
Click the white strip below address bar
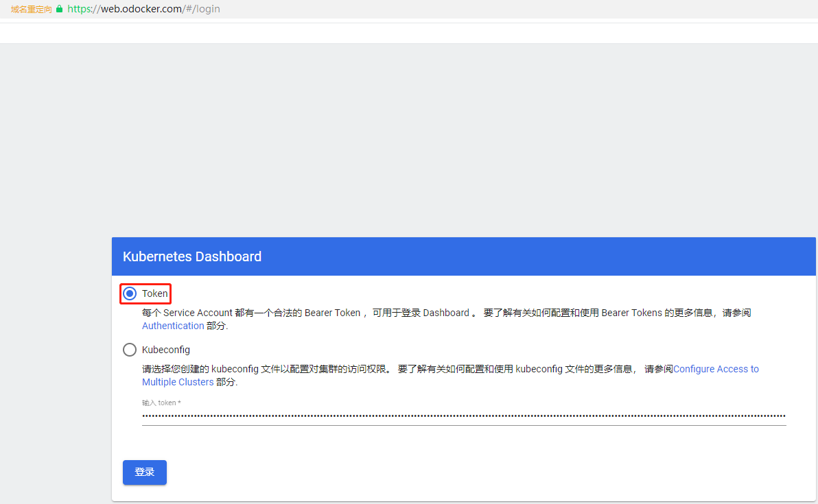pos(409,33)
